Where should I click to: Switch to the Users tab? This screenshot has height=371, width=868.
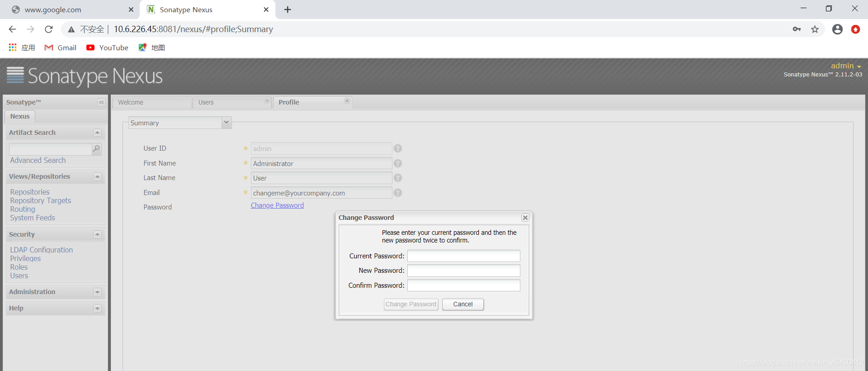pos(231,102)
